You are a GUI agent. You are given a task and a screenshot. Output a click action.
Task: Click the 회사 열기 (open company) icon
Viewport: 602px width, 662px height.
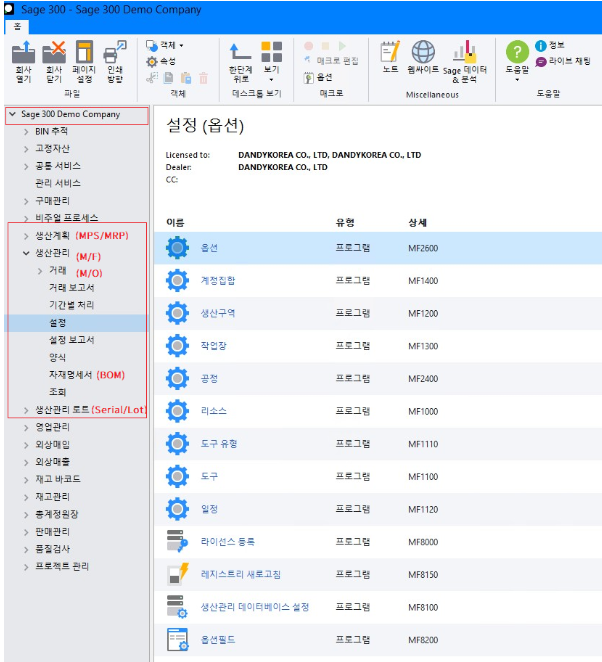pos(23,53)
